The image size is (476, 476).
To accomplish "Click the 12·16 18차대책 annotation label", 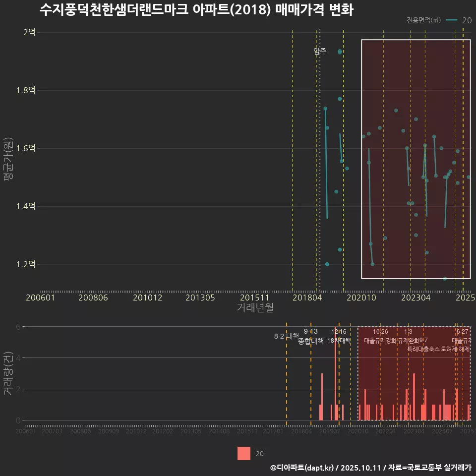I will click(x=339, y=336).
